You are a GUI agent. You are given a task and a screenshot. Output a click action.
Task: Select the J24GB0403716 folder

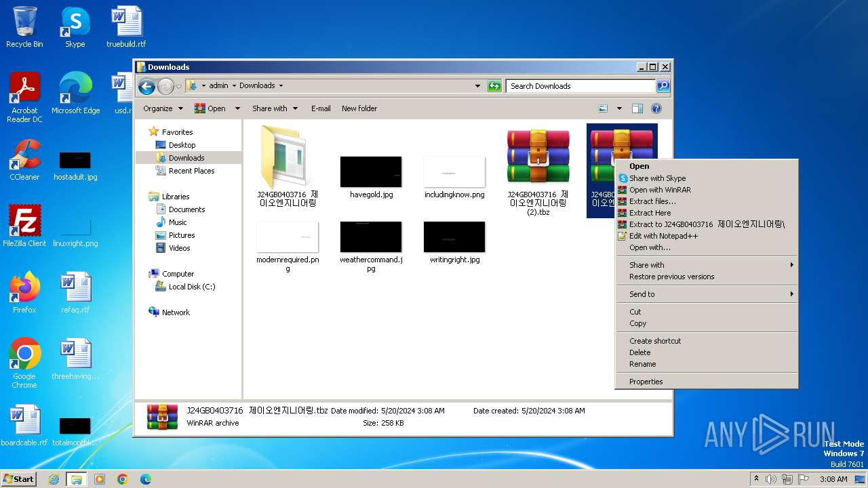point(287,166)
